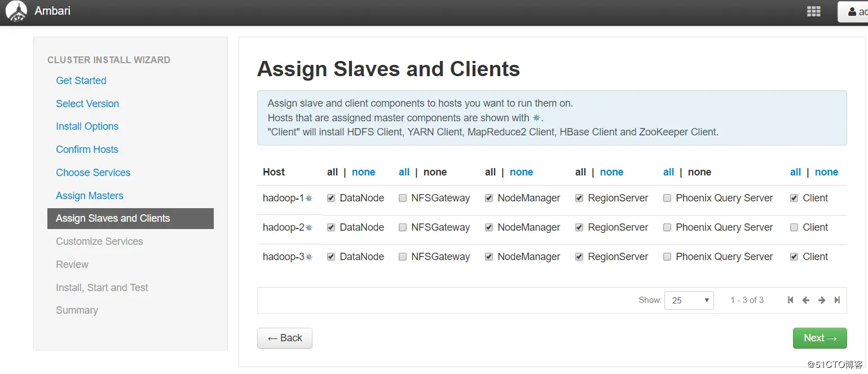The width and height of the screenshot is (868, 374).
Task: Go to previous page arrow icon
Action: click(x=806, y=300)
